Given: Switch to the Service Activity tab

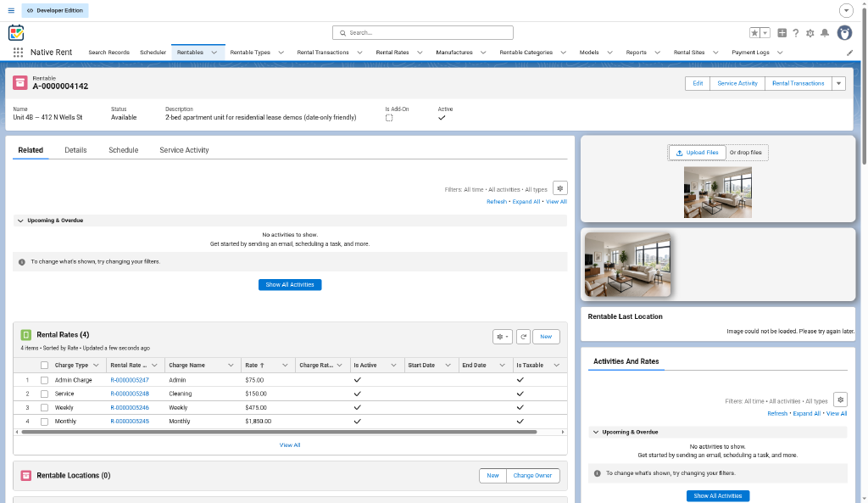Looking at the screenshot, I should tap(184, 150).
